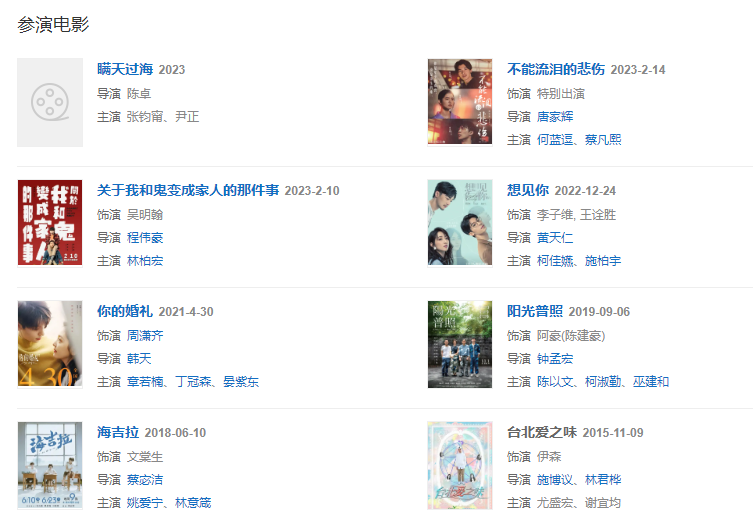
Task: Click the film reel placeholder icon for 瞒天过海
Action: 50,102
